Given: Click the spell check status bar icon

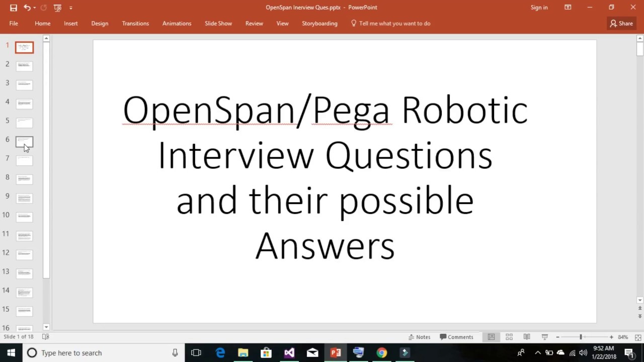Looking at the screenshot, I should coord(45,337).
